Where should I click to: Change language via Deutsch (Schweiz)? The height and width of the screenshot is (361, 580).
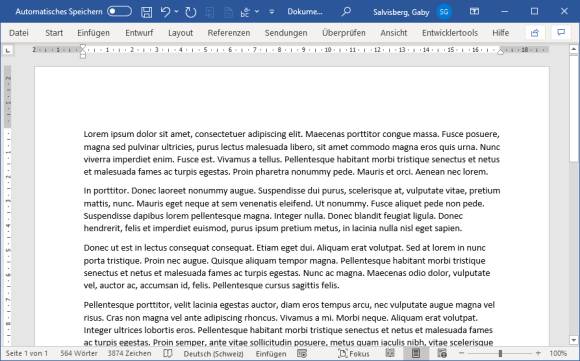click(213, 354)
